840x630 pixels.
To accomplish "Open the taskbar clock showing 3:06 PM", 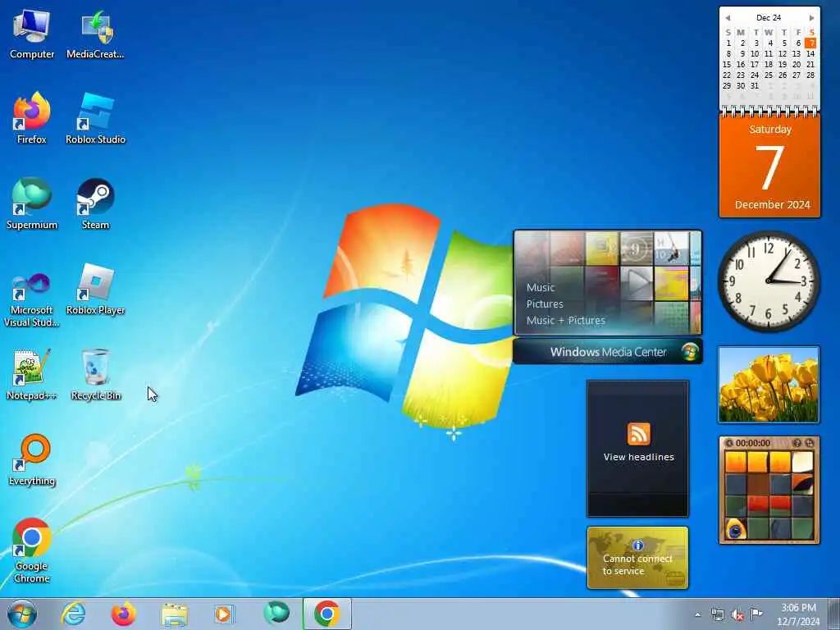I will (x=798, y=614).
